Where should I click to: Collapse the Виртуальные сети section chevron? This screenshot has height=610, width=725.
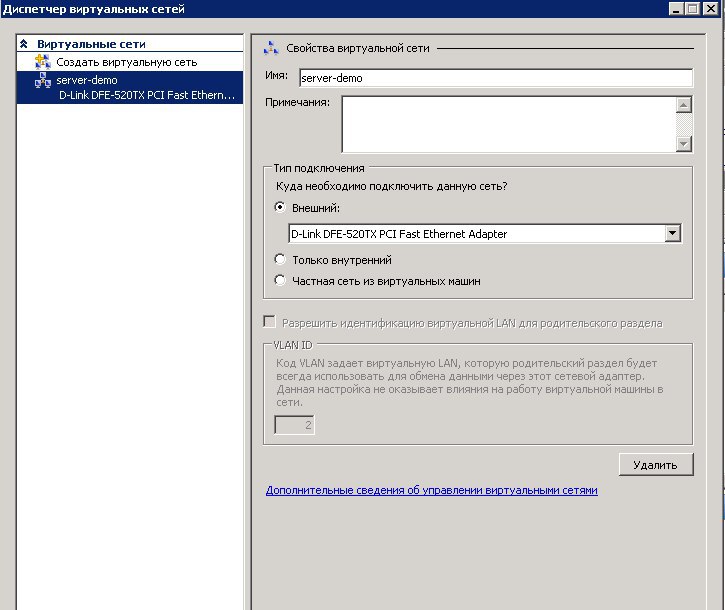click(24, 44)
